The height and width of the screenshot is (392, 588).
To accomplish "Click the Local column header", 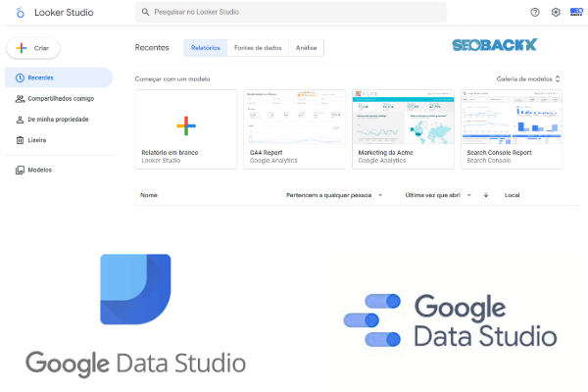I will coord(512,195).
